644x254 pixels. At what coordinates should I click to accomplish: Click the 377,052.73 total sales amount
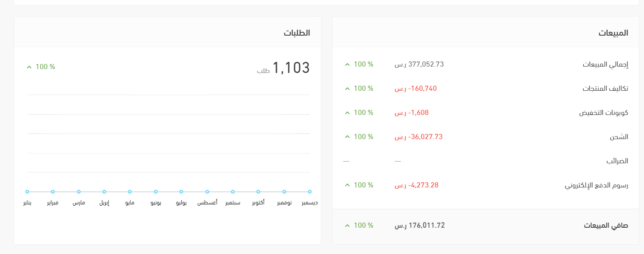point(426,64)
